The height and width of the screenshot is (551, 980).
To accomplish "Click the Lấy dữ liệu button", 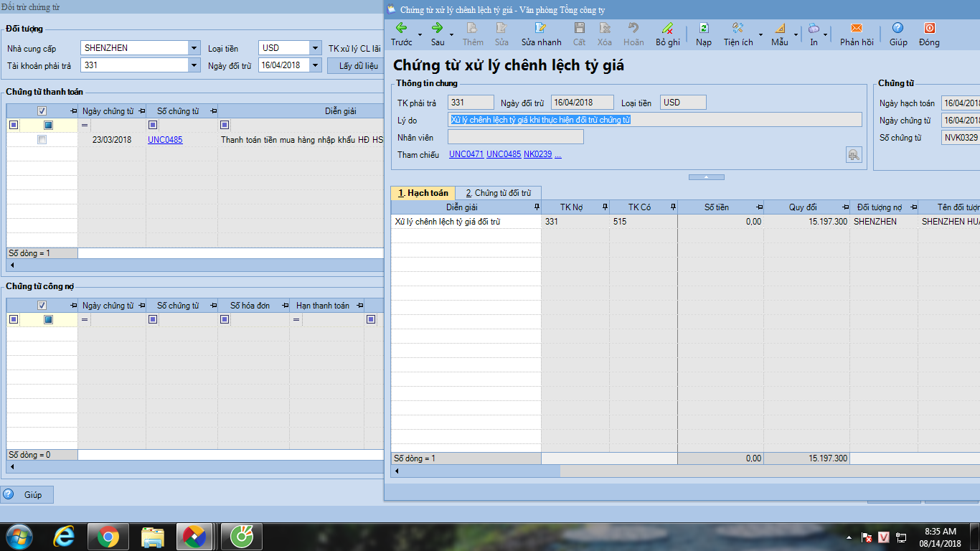I will pyautogui.click(x=358, y=66).
